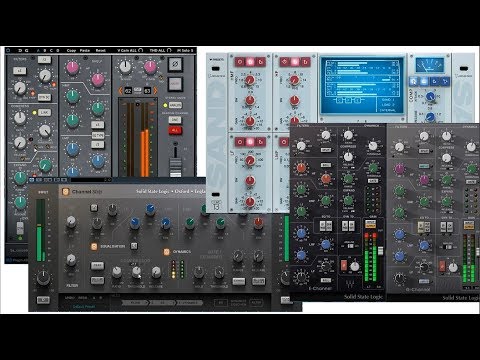Toggle the LINK button in gray console compressor

[44, 113]
